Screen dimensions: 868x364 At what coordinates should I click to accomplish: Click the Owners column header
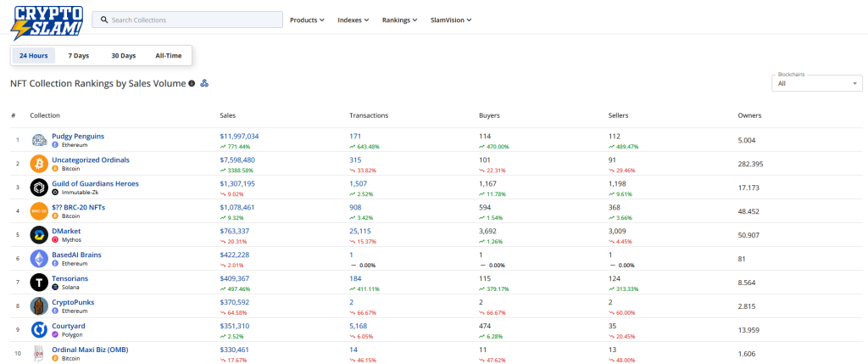749,115
